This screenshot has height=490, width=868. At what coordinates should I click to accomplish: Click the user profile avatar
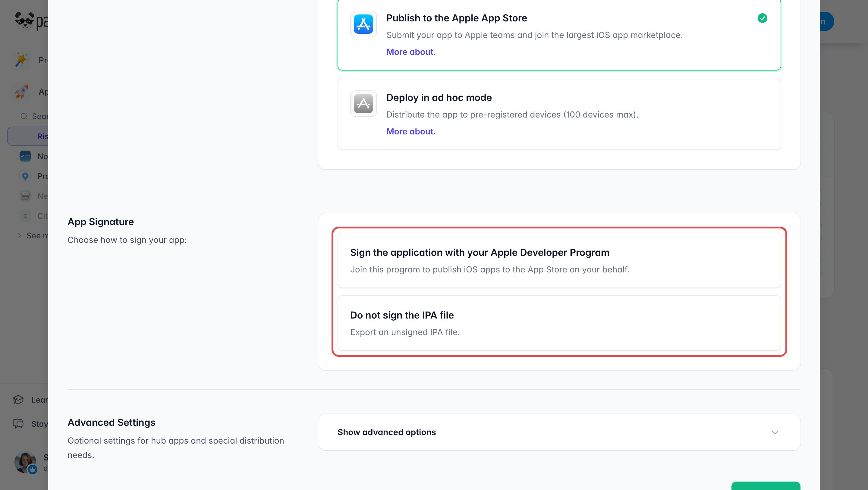click(x=25, y=462)
